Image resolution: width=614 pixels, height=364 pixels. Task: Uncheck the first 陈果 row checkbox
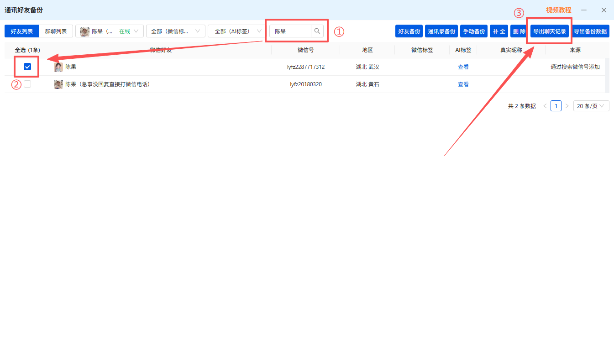click(x=27, y=67)
